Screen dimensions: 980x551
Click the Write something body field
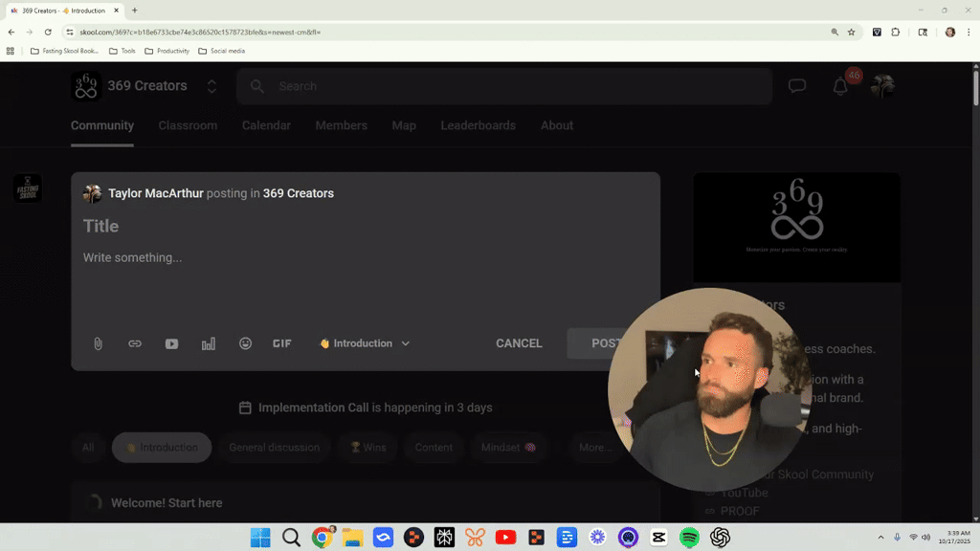click(x=365, y=257)
